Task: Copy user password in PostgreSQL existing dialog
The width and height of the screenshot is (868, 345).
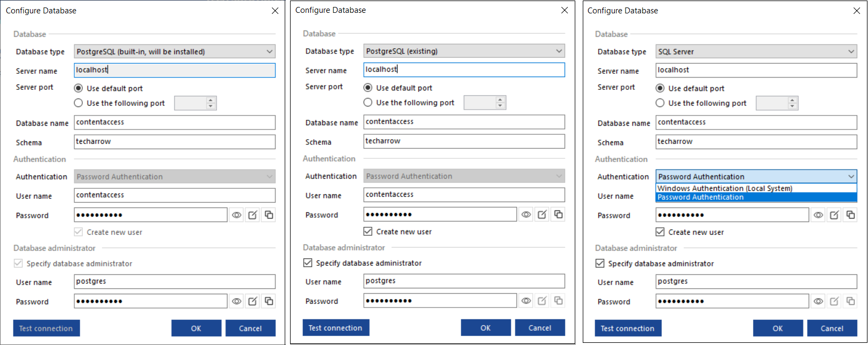Action: 558,214
